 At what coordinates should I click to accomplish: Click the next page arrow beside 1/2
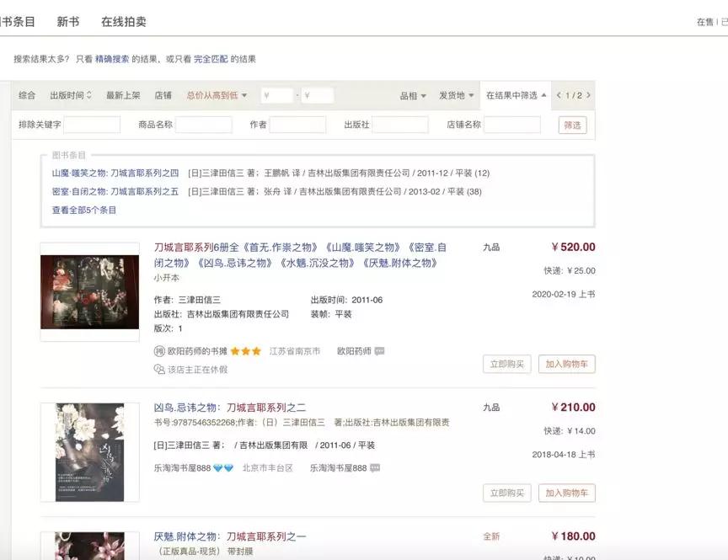[587, 95]
